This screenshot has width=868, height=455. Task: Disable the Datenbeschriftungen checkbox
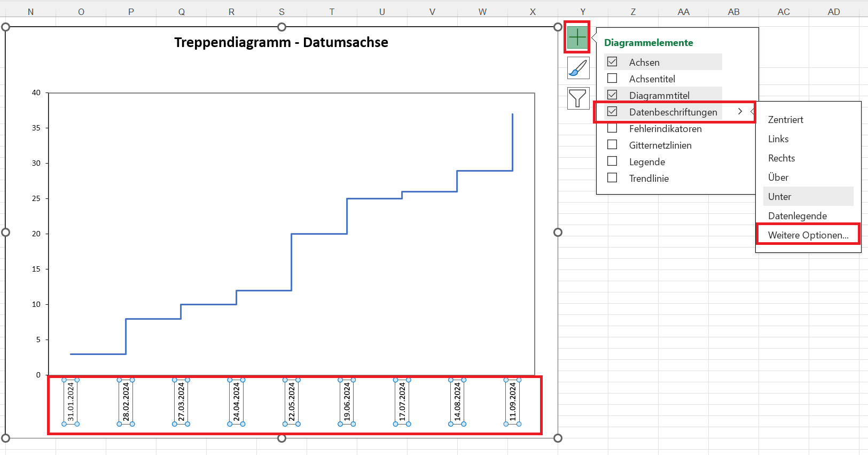point(612,112)
